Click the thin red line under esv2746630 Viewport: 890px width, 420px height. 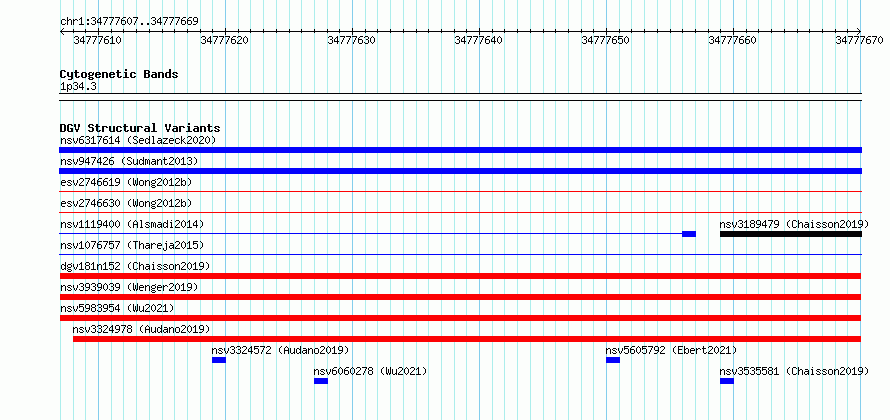tap(460, 213)
